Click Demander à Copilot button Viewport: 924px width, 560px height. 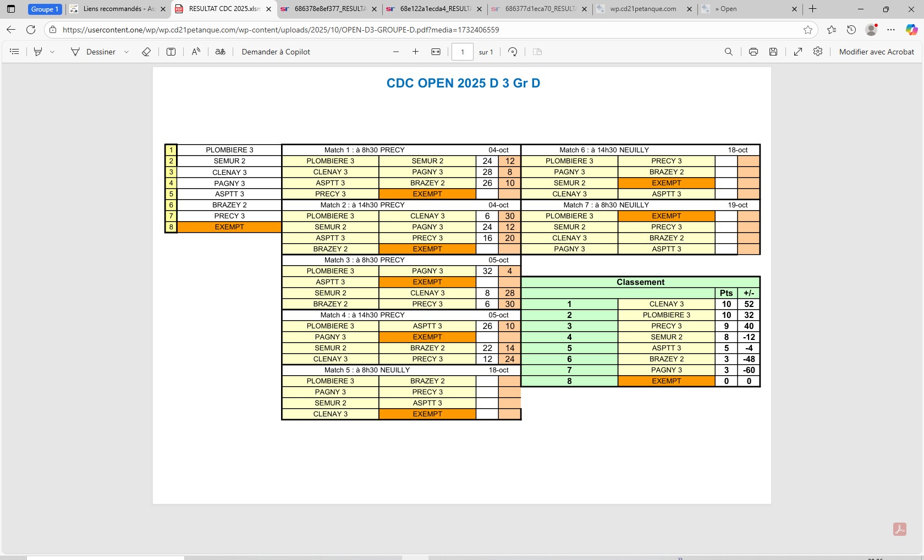click(276, 52)
